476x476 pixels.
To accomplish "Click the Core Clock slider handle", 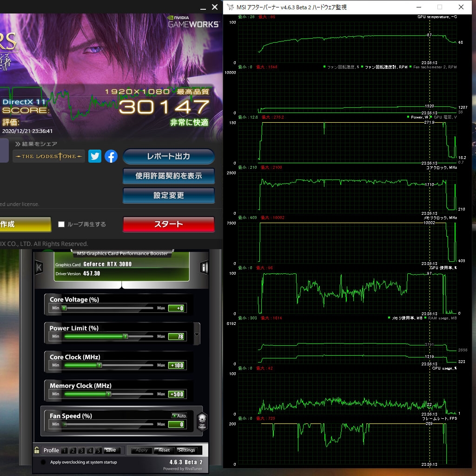I will 99,365.
